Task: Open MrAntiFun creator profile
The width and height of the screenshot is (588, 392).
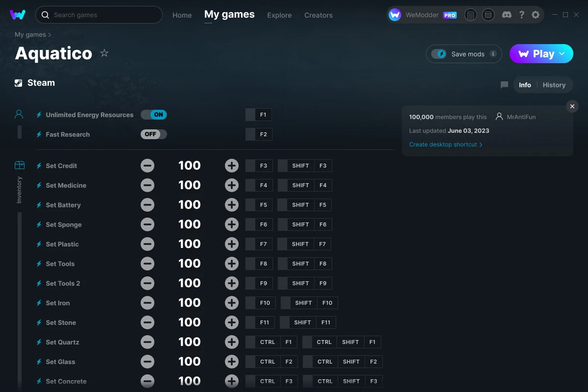Action: (x=516, y=117)
